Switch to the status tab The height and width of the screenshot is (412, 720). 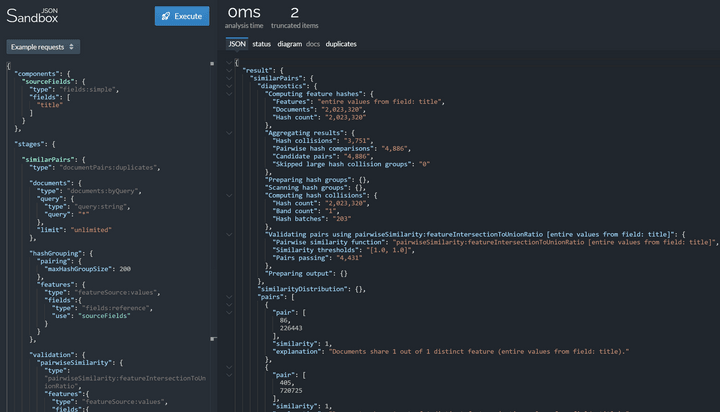coord(261,44)
